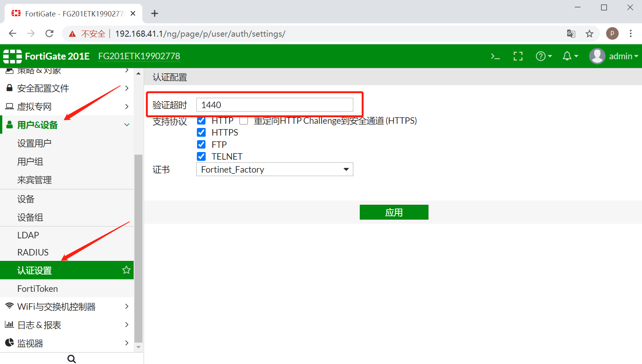The width and height of the screenshot is (642, 364).
Task: Open the CLI console icon
Action: tap(495, 57)
